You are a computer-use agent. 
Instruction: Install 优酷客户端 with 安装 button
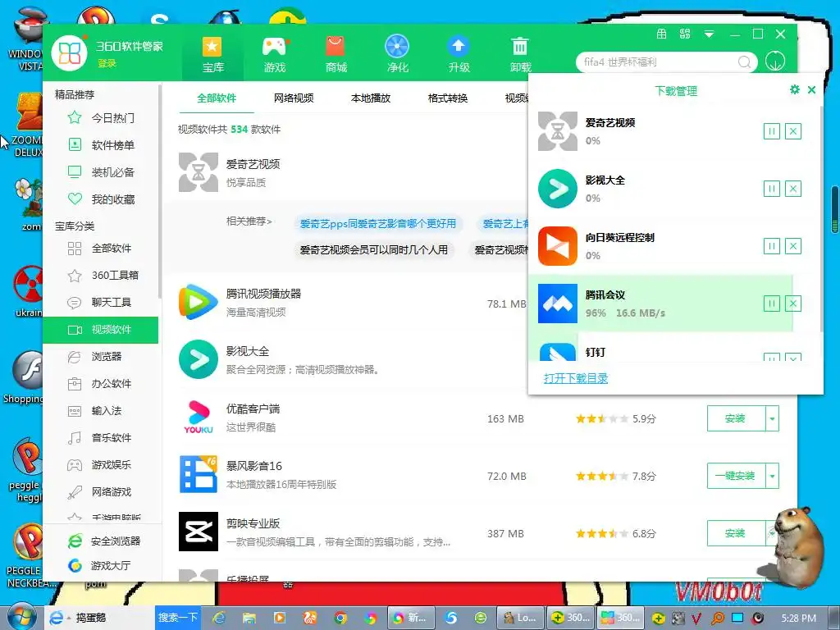tap(736, 418)
